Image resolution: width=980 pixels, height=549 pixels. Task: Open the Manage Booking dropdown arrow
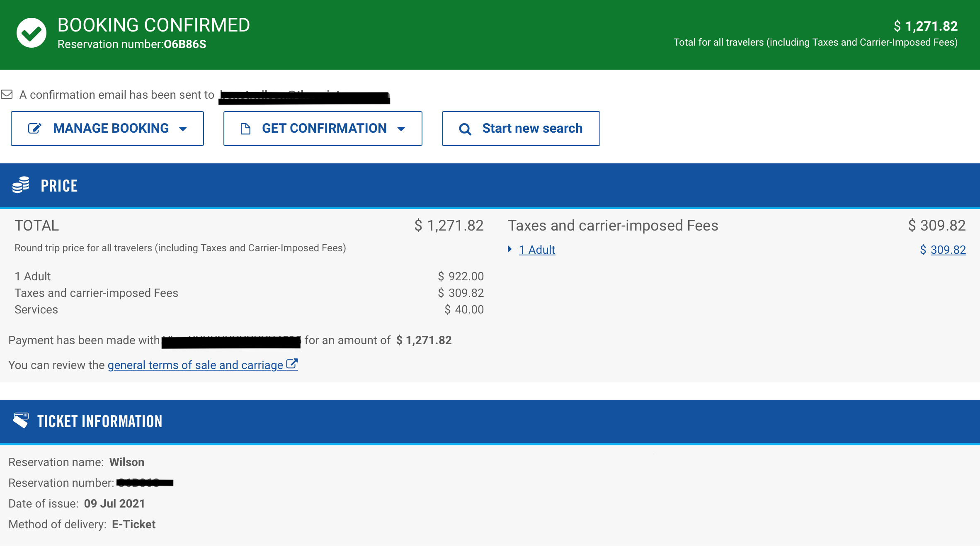[x=183, y=129]
